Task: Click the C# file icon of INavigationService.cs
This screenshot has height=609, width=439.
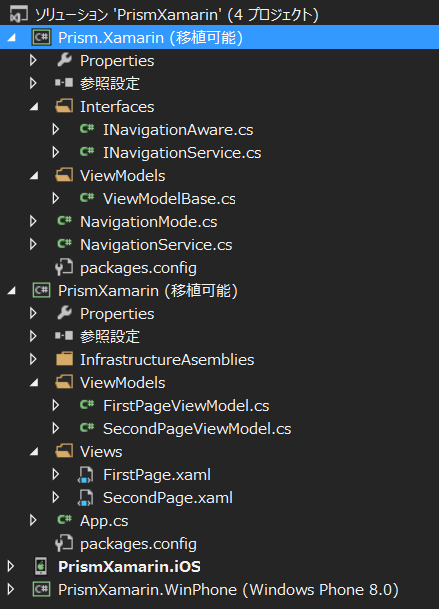Action: click(x=87, y=151)
